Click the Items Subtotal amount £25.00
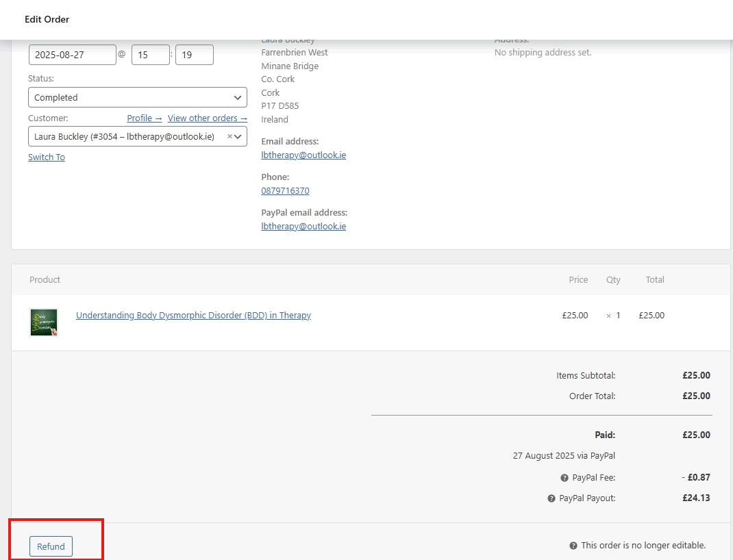Screen dimensions: 733x560 click(696, 376)
